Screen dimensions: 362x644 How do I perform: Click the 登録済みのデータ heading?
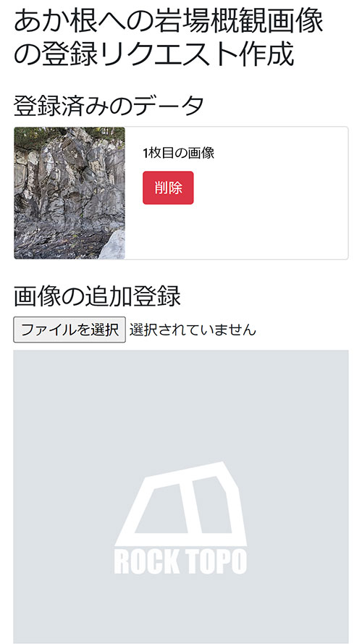click(x=109, y=106)
